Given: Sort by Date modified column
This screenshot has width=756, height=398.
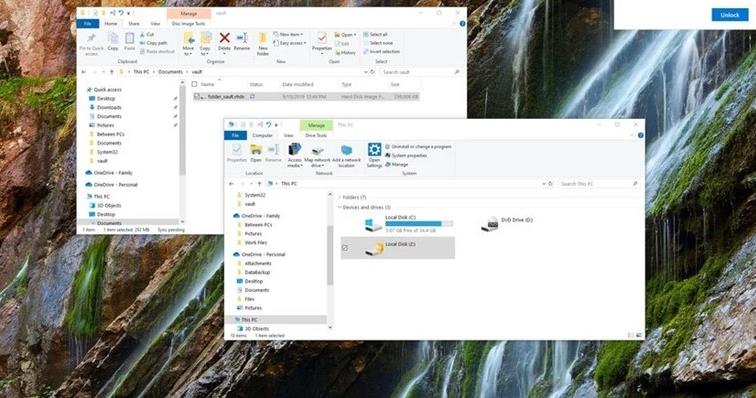Looking at the screenshot, I should point(297,84).
